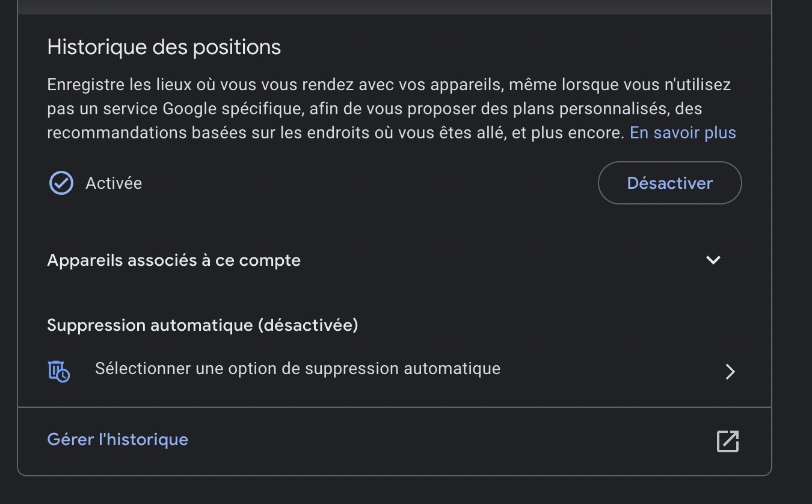Viewport: 812px width, 504px height.
Task: Click the "Activée" status text
Action: tap(114, 183)
